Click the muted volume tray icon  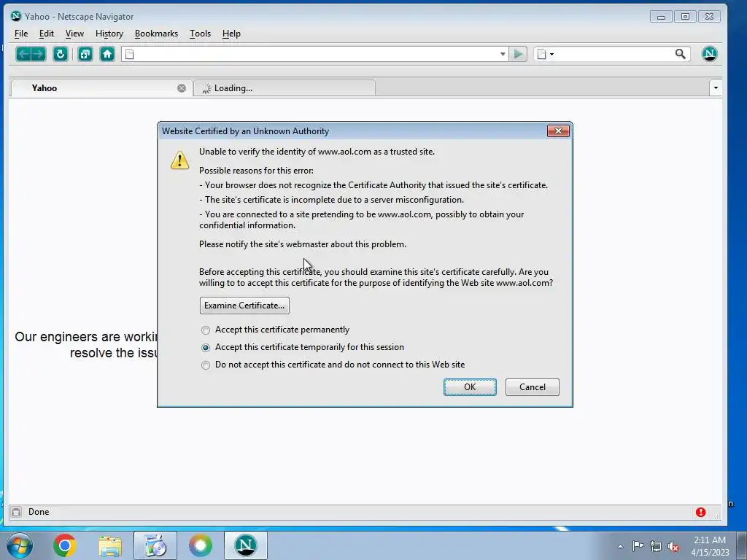click(x=673, y=546)
